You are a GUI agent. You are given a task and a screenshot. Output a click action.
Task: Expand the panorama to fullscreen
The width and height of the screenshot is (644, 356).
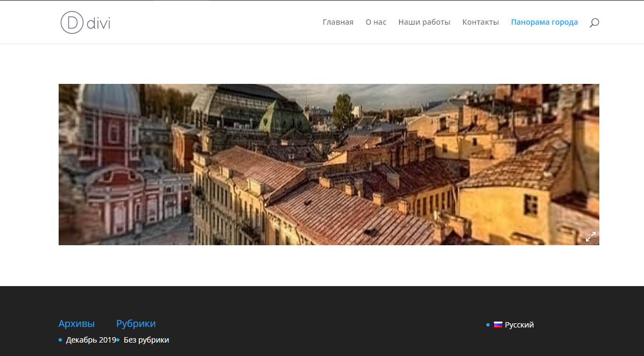[591, 237]
